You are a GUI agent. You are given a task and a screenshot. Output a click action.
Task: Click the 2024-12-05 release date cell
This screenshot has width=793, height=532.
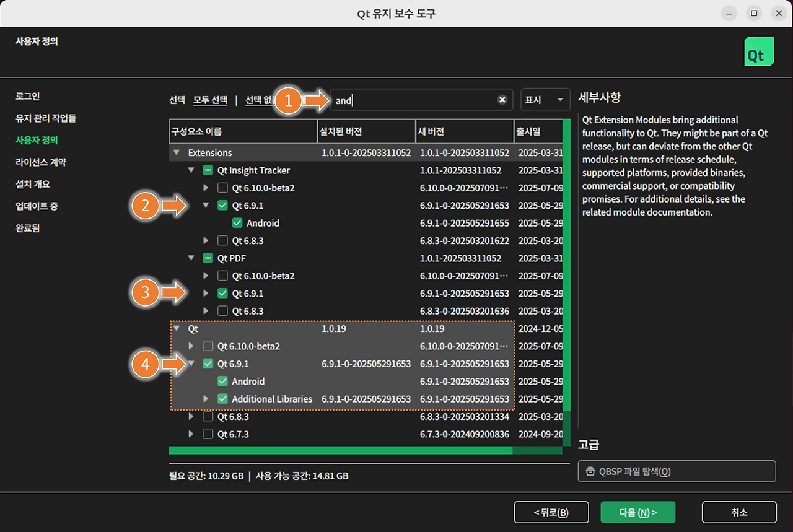(540, 329)
